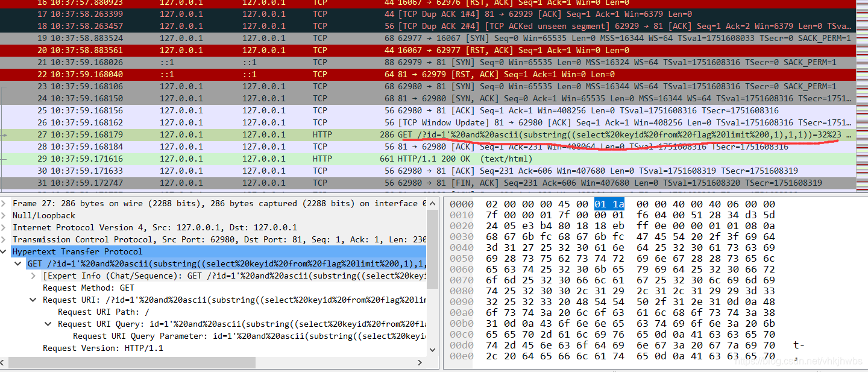This screenshot has width=868, height=372.
Task: Click the scroll-up arrow in details pane
Action: coord(432,202)
